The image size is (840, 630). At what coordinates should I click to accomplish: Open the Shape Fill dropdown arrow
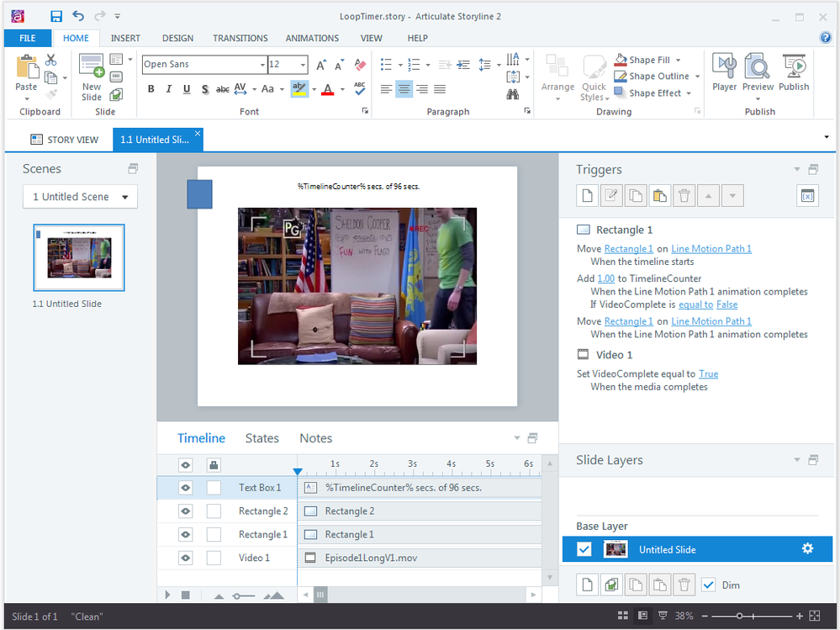678,61
